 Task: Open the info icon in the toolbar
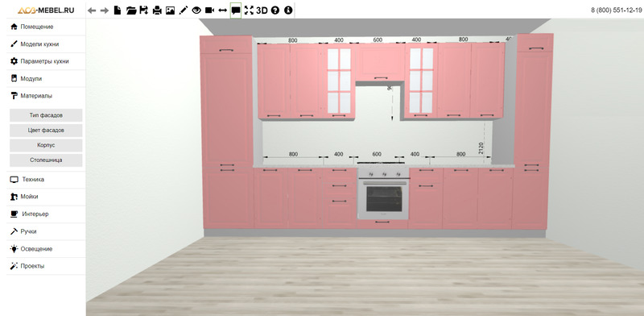tap(288, 10)
